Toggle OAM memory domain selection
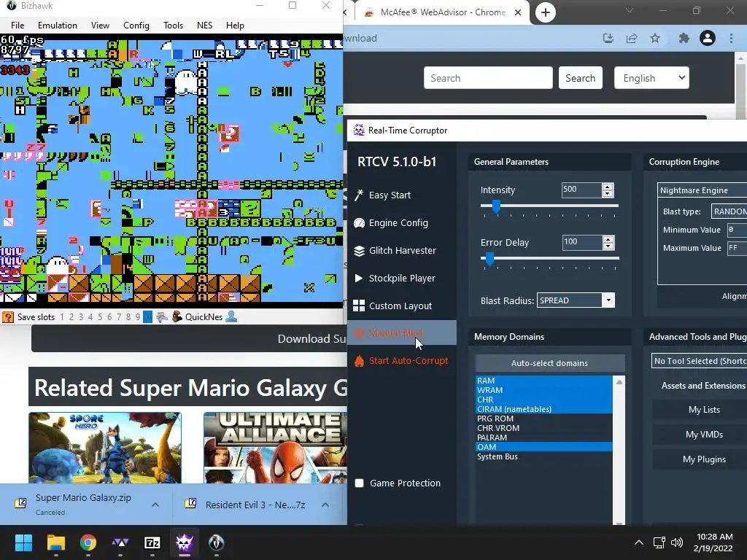This screenshot has width=747, height=560. (543, 447)
